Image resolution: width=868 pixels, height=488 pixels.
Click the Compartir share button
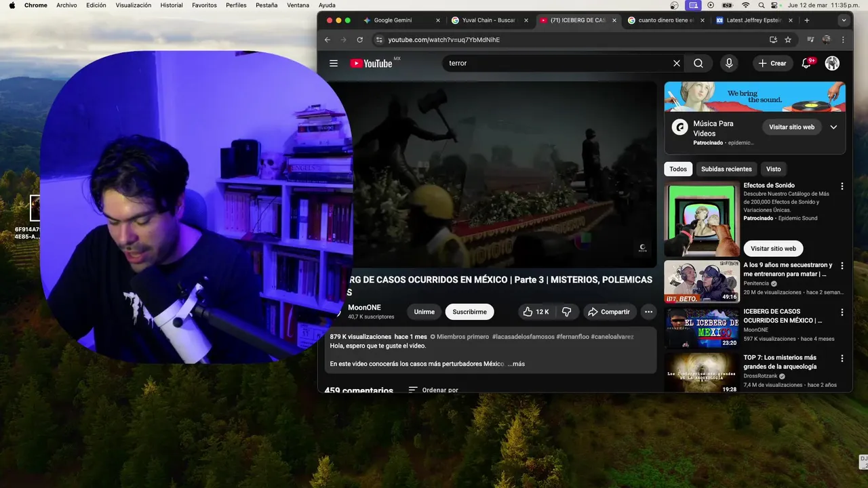(x=608, y=312)
